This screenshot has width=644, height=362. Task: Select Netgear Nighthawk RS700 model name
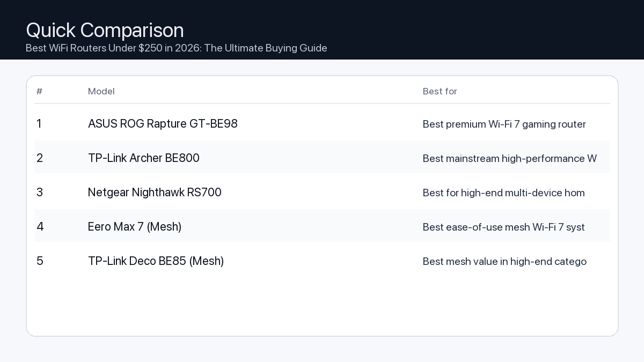(155, 193)
